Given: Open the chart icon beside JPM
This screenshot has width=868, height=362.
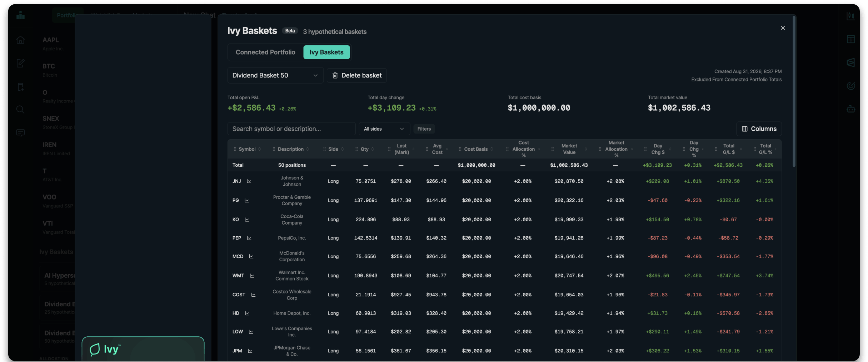Looking at the screenshot, I should point(250,351).
